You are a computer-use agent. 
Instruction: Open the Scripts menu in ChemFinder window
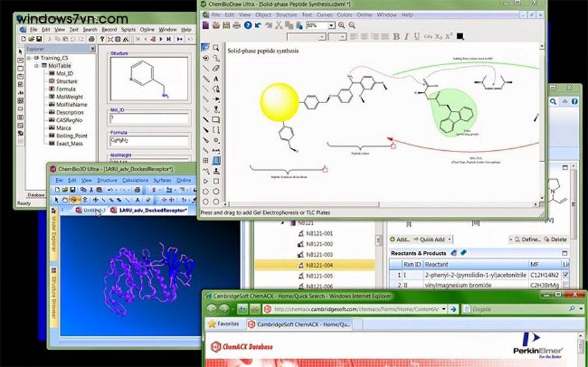tap(128, 29)
